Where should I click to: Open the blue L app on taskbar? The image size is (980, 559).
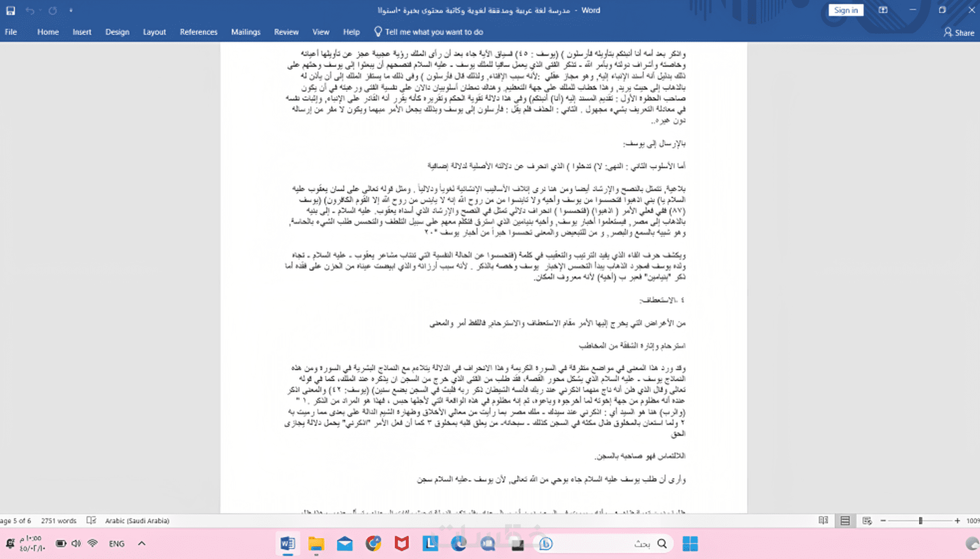click(x=431, y=543)
